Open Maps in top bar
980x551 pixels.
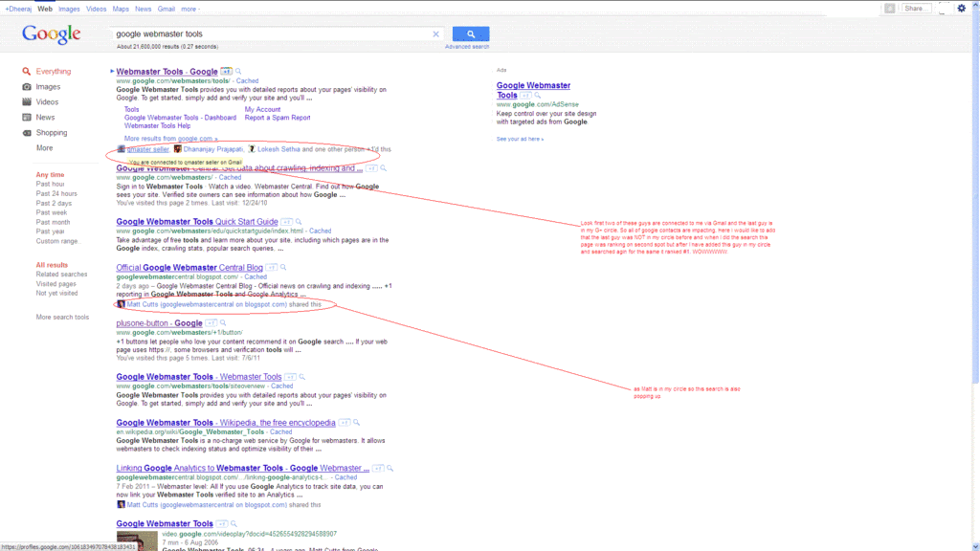[x=121, y=9]
